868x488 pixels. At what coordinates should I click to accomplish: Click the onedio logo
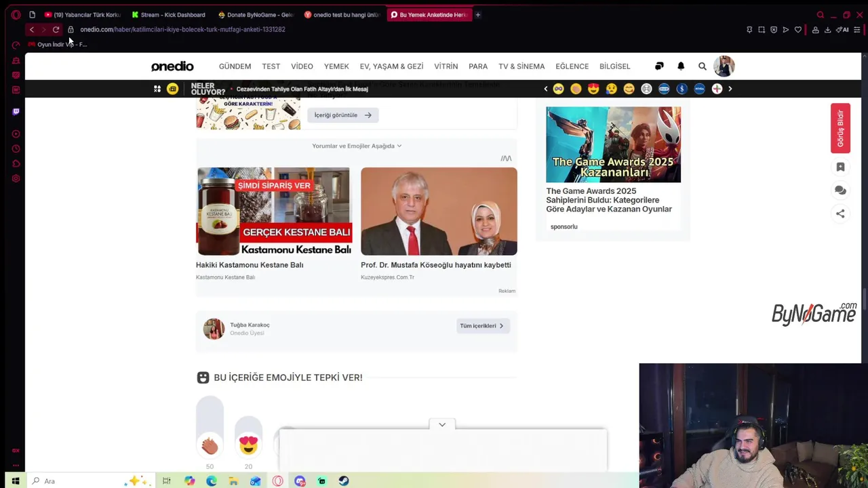pos(172,66)
